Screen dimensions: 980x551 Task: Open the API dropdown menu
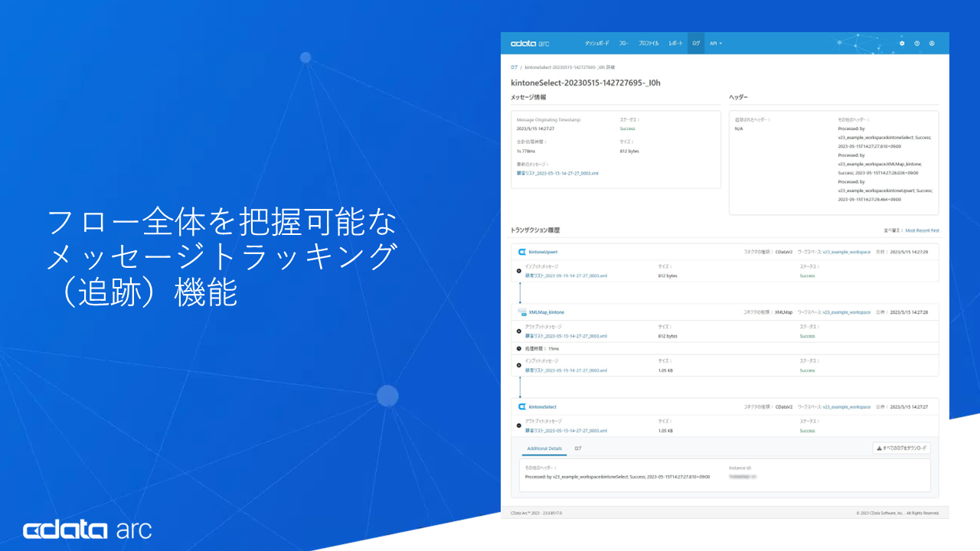click(x=716, y=44)
